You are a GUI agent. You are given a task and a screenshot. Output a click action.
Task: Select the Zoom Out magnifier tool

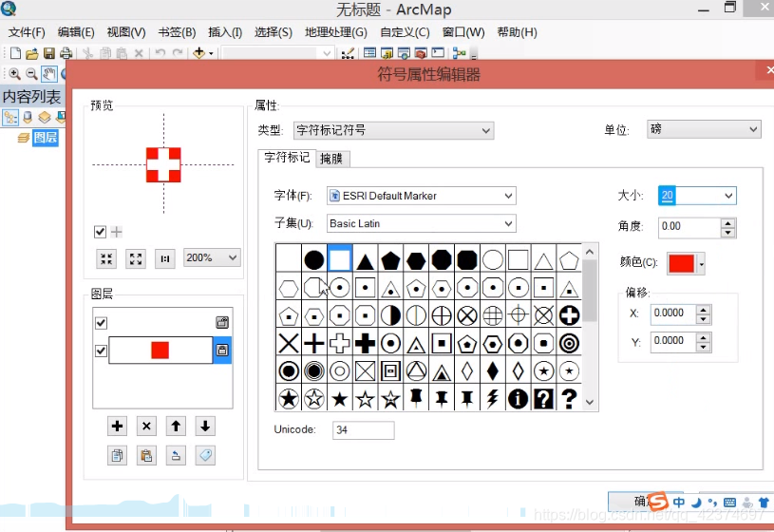31,74
